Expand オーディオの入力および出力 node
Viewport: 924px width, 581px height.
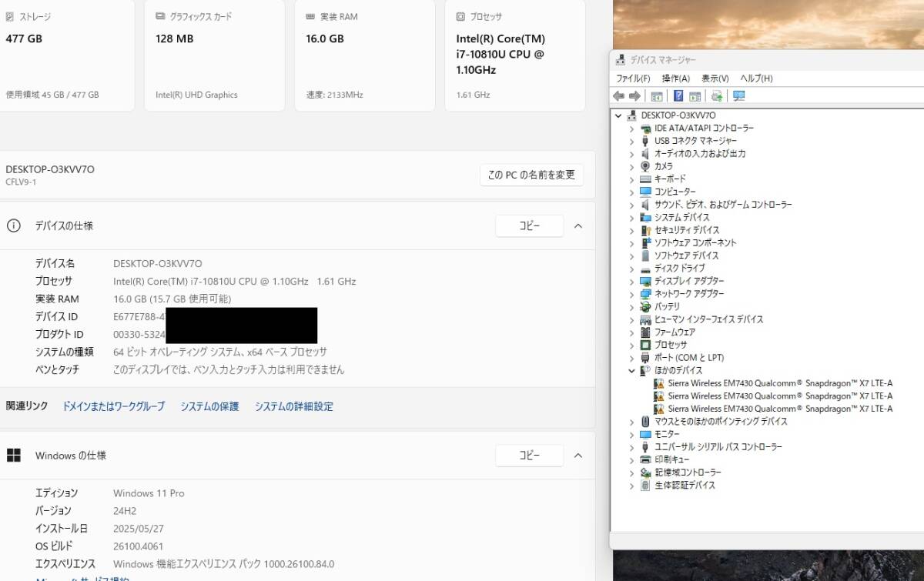tap(632, 153)
